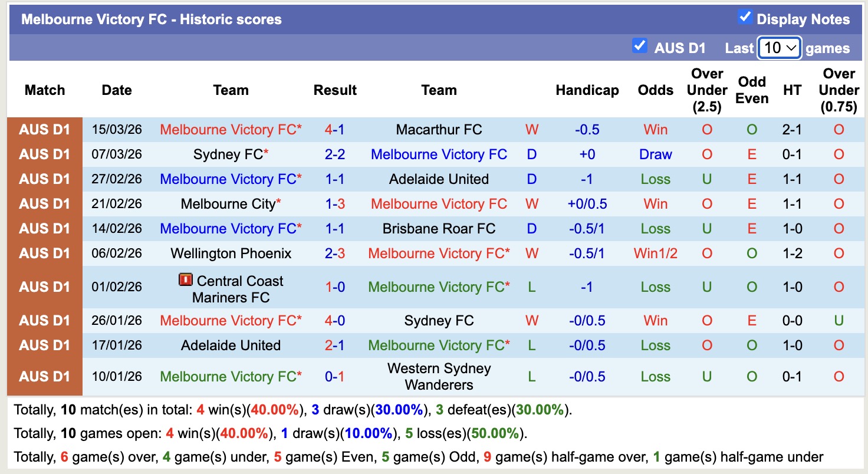Select Adelaide United on the 27/02/26 row
The width and height of the screenshot is (868, 474).
439,179
